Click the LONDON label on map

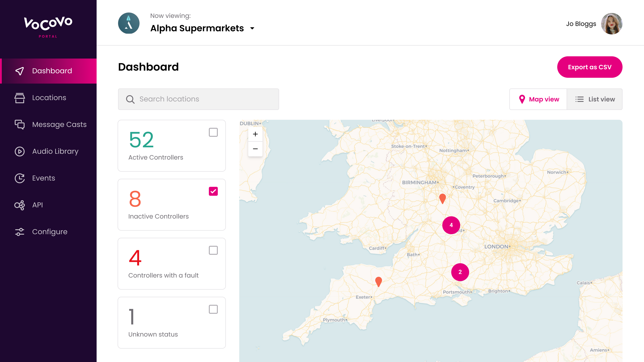pos(496,246)
